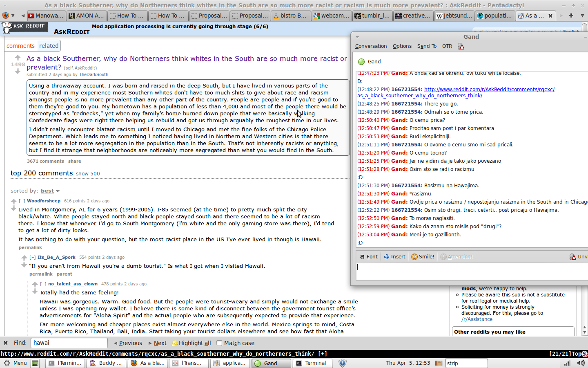Click the show desktop icon in the panel
588x368 pixels.
(x=36, y=363)
